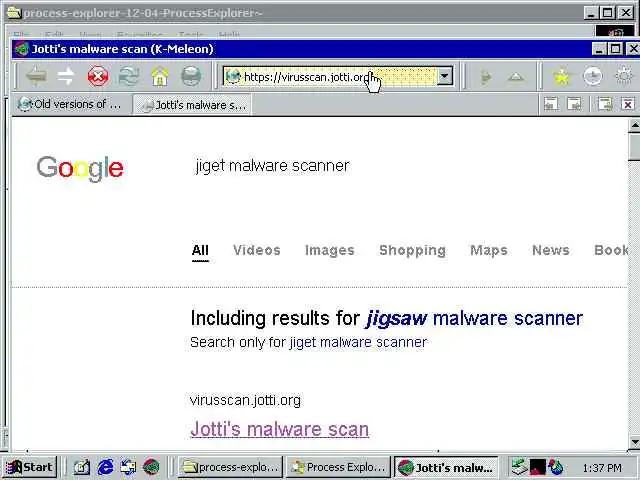
Task: Open the Windows Start menu
Action: 29,467
